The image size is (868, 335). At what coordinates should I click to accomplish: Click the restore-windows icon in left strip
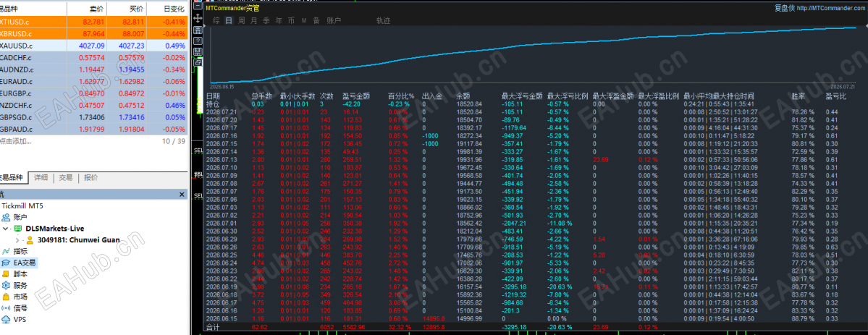point(198,62)
